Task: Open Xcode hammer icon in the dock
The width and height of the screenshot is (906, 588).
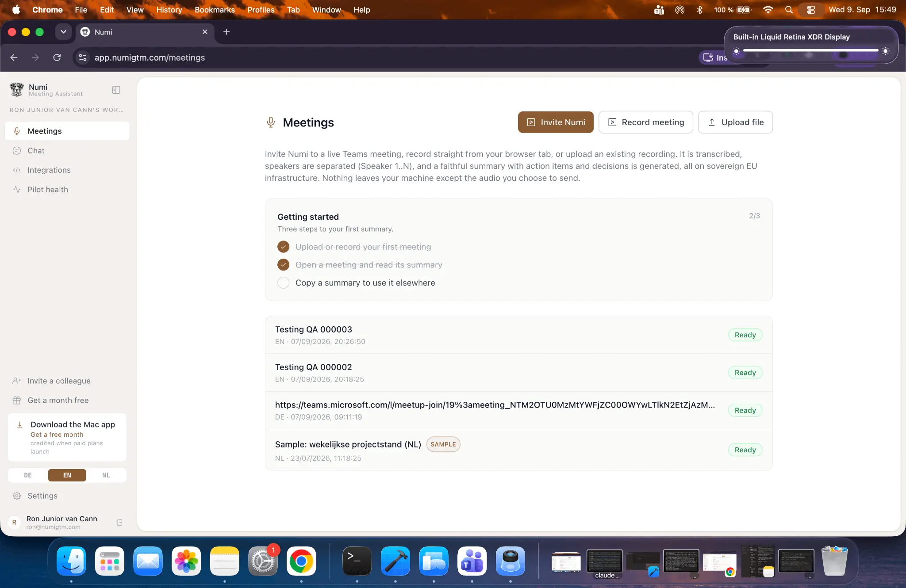Action: (395, 561)
